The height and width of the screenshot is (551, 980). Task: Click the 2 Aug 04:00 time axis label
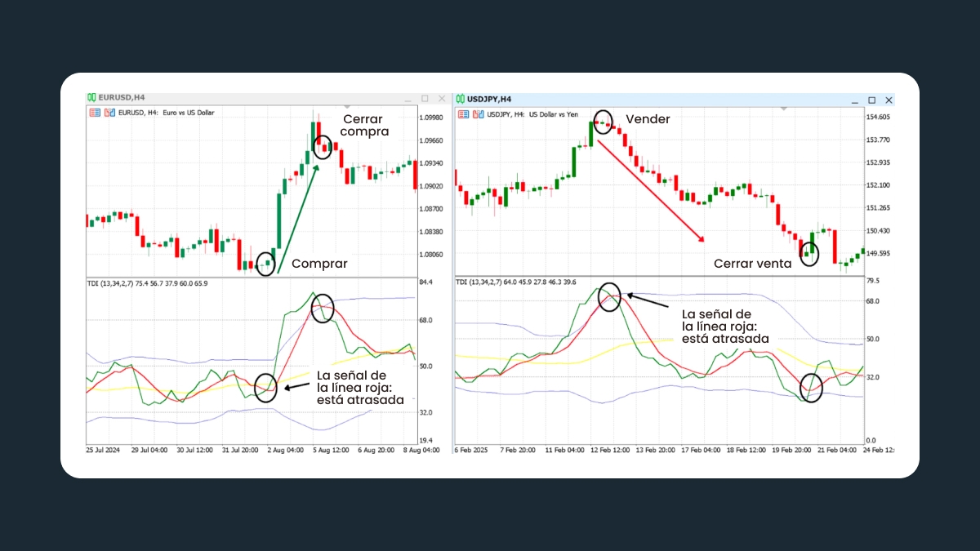285,450
